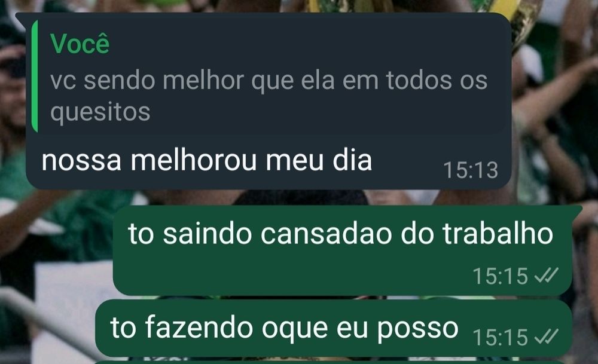Click the green vertical bar of the quoted reply
This screenshot has height=364, width=598.
click(x=34, y=77)
